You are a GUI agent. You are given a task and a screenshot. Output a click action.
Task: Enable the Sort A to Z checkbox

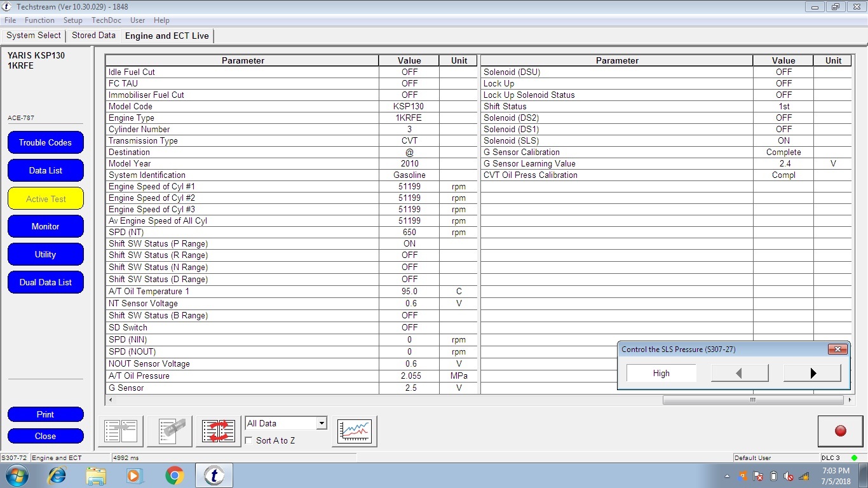pyautogui.click(x=249, y=440)
